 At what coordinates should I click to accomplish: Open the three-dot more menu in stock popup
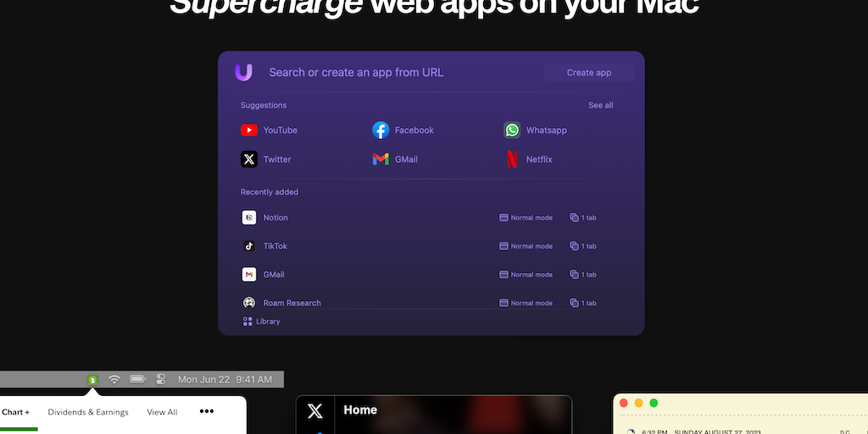coord(207,411)
